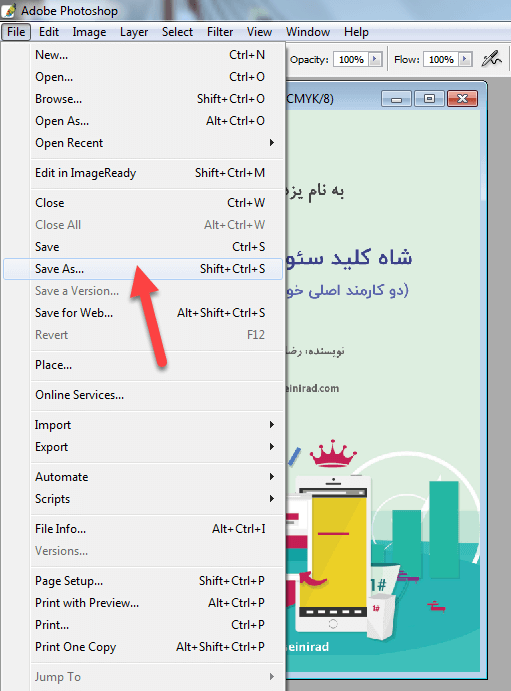The width and height of the screenshot is (511, 691).
Task: Choose Page Setup... menu entry
Action: coord(143,581)
